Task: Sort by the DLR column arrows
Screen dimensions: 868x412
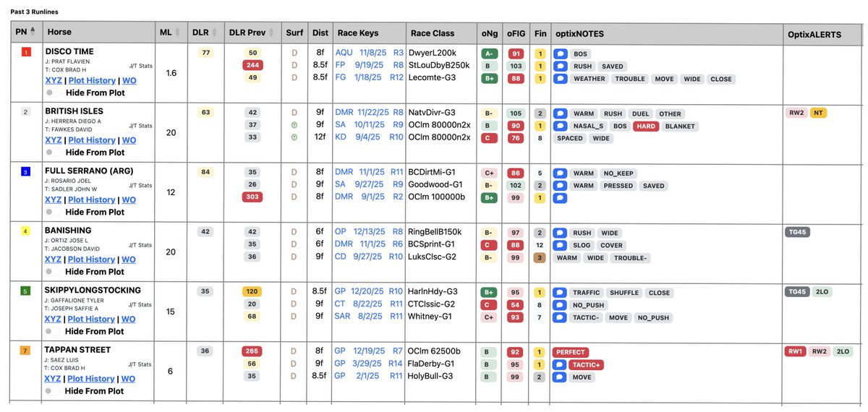Action: [x=216, y=32]
